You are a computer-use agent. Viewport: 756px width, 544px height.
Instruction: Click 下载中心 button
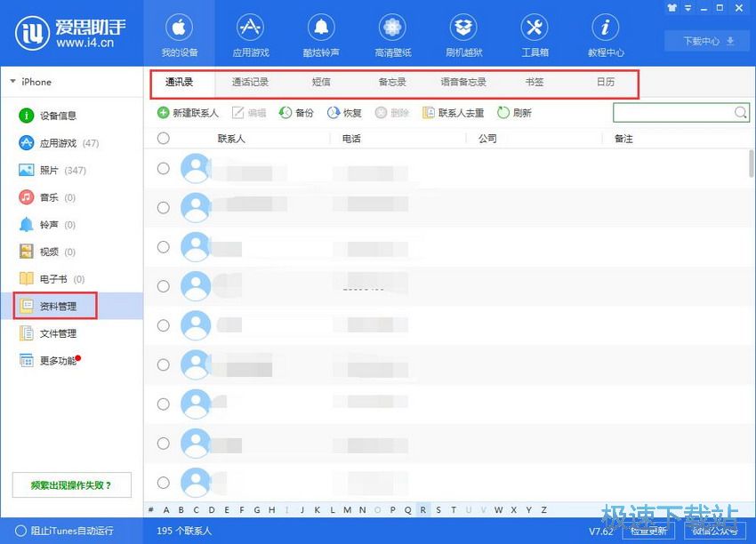click(708, 41)
